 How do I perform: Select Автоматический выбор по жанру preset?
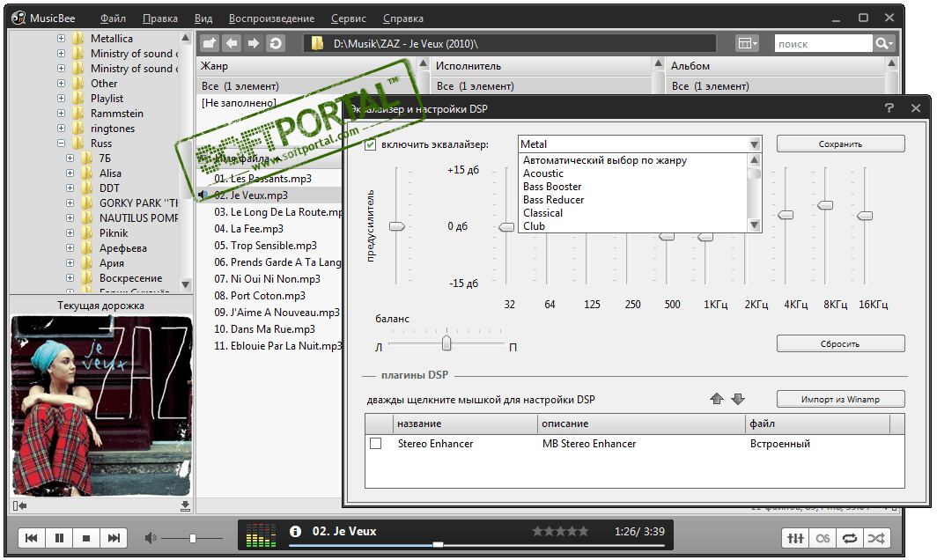coord(633,160)
